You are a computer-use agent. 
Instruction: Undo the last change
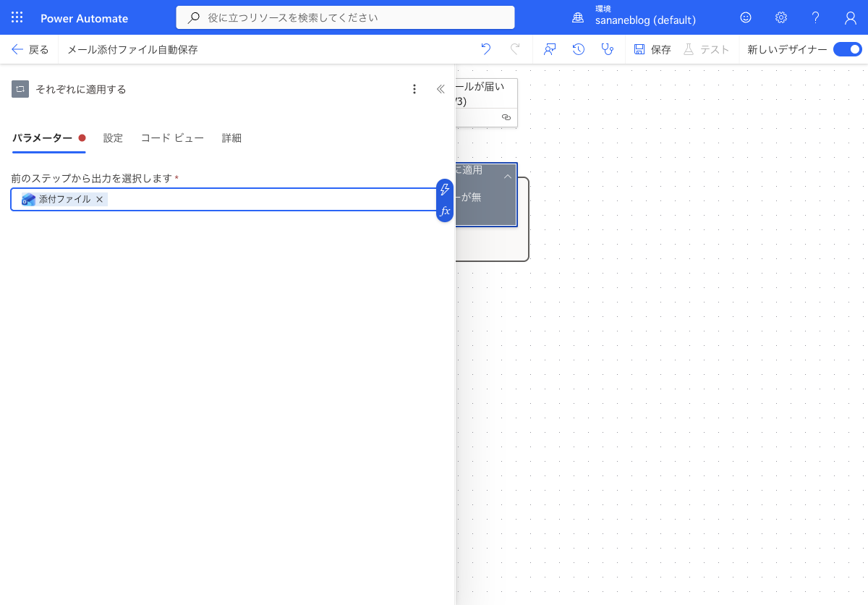tap(485, 49)
